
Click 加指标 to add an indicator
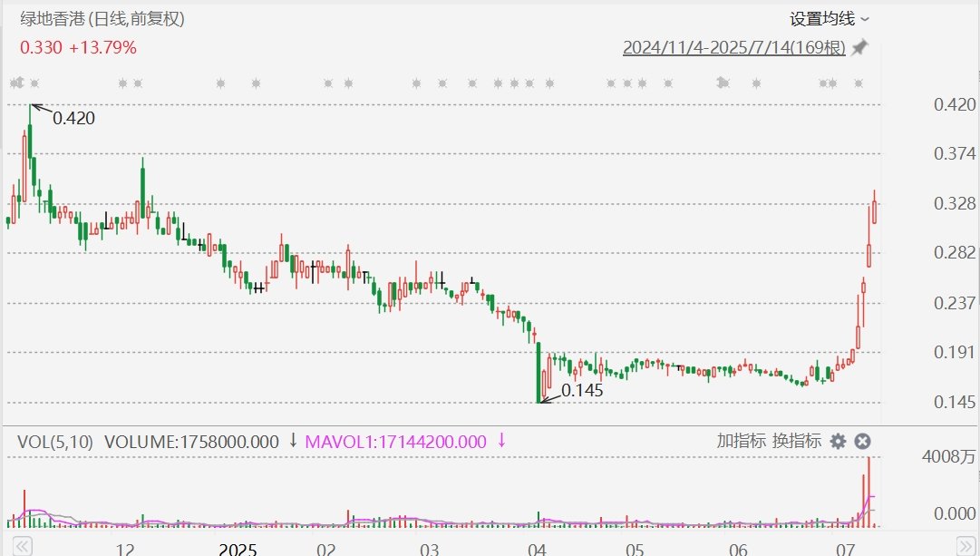click(x=741, y=441)
